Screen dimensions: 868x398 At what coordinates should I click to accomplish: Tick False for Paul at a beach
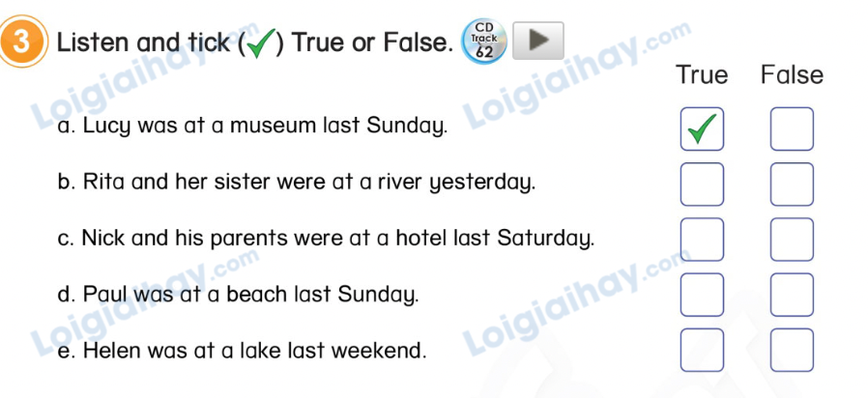pos(792,295)
